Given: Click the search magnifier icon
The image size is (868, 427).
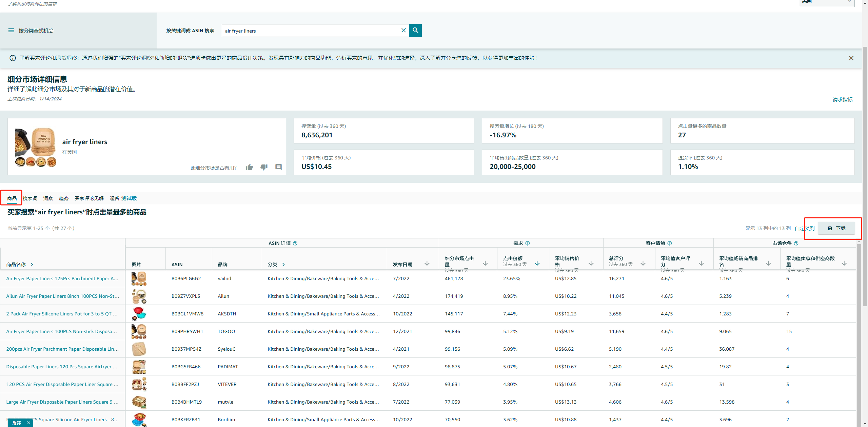Looking at the screenshot, I should (x=415, y=30).
